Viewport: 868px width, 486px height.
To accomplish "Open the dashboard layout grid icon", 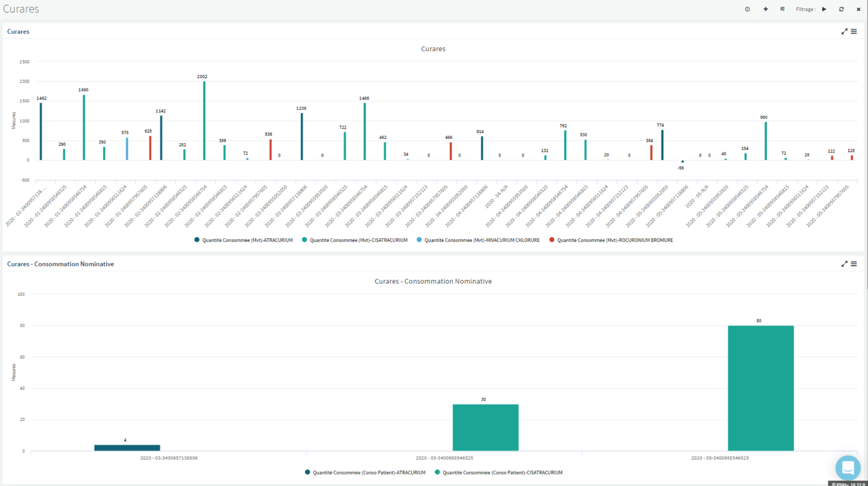I will click(782, 9).
